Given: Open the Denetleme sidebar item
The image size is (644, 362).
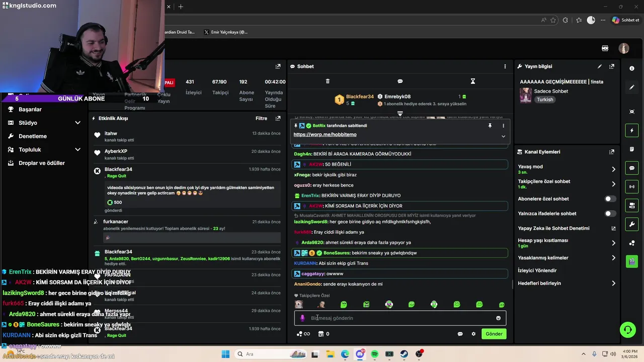Looking at the screenshot, I should (33, 136).
